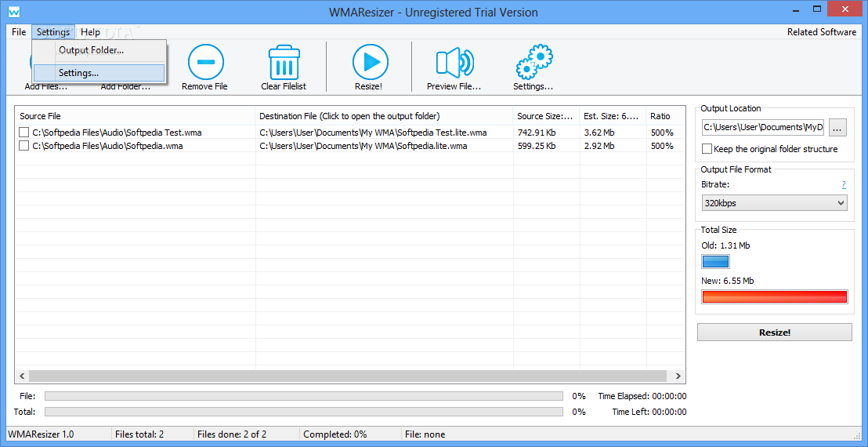Click the large Resize! button in side panel
This screenshot has width=868, height=447.
[775, 333]
